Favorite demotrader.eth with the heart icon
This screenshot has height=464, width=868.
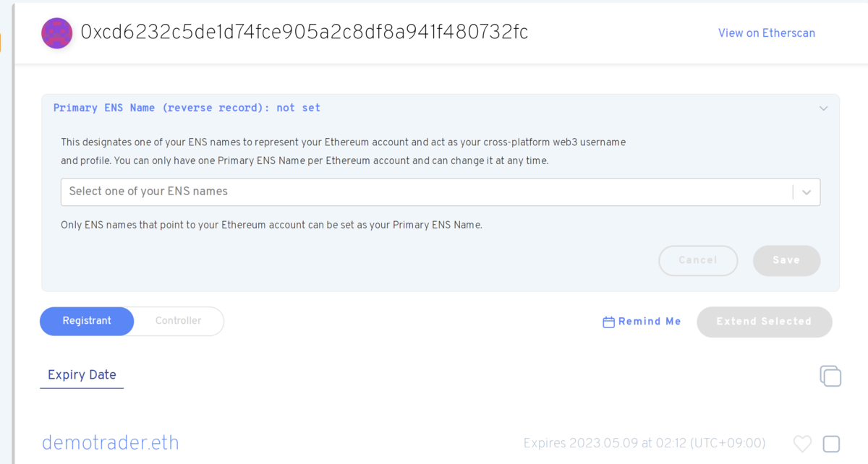click(802, 443)
